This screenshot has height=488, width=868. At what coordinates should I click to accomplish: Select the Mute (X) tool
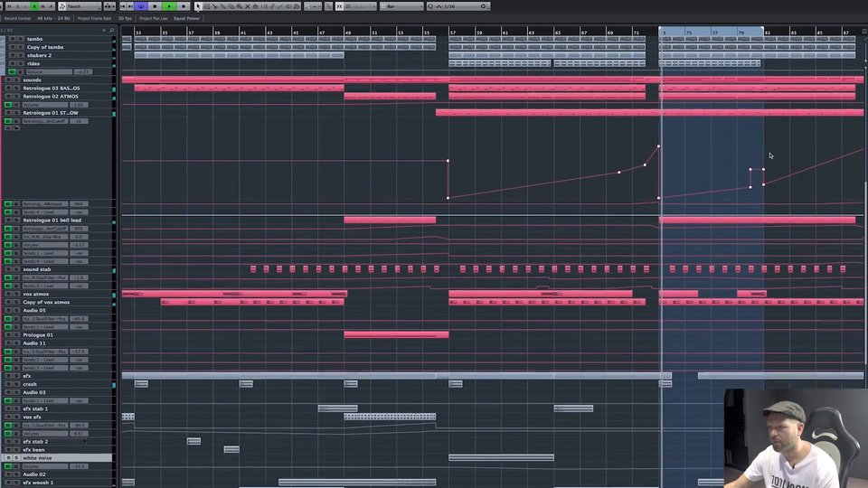(x=248, y=6)
